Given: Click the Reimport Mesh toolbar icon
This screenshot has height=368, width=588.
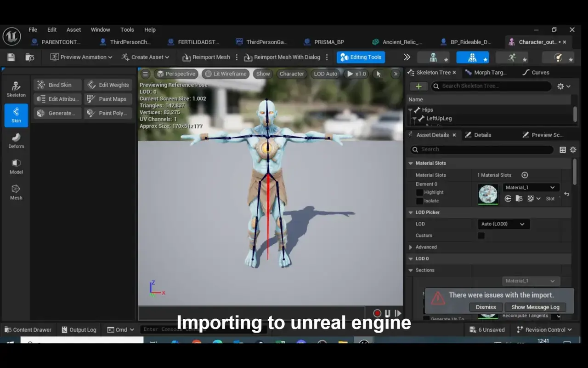Looking at the screenshot, I should pyautogui.click(x=206, y=57).
